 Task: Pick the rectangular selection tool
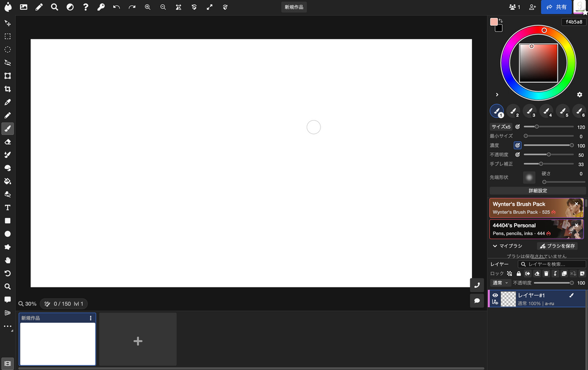coord(7,36)
